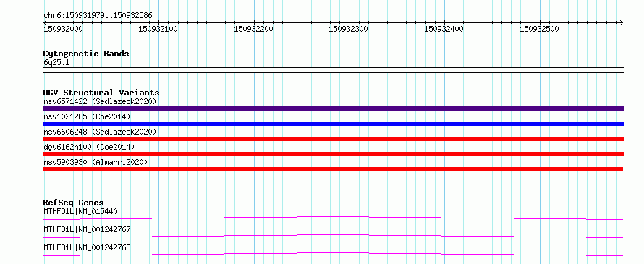Viewport: 644px width, 264px height.
Task: Click the Cytogenetic Bands track heading
Action: (x=86, y=54)
